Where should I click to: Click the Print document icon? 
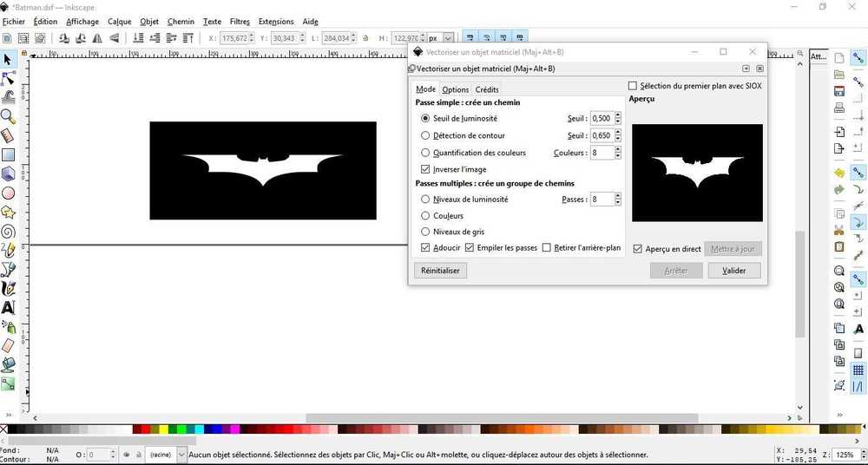[839, 108]
